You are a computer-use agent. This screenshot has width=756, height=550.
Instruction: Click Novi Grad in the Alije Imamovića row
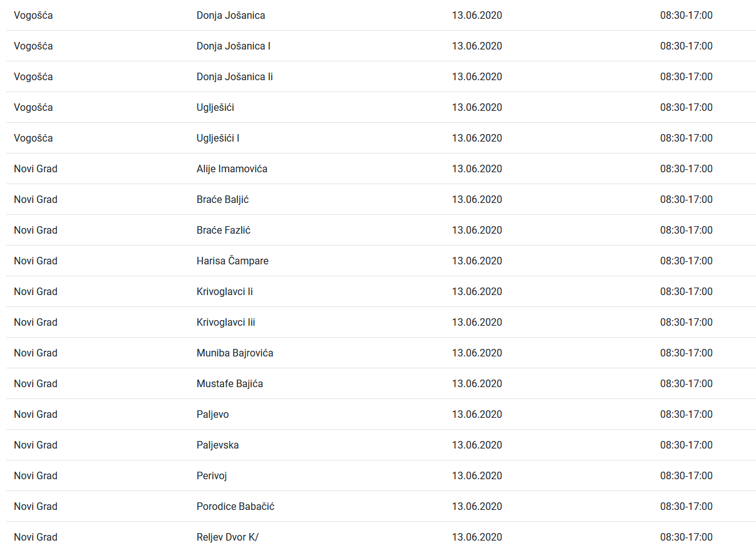(x=36, y=169)
